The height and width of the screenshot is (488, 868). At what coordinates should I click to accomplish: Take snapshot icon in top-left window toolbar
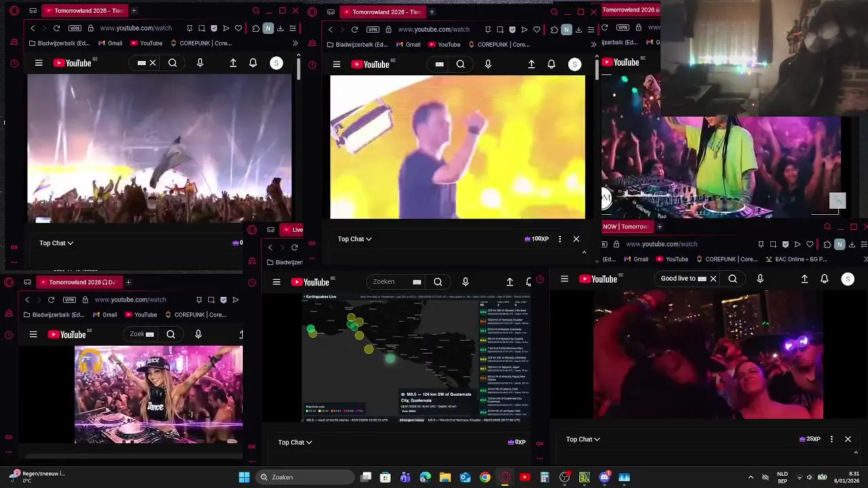click(202, 28)
